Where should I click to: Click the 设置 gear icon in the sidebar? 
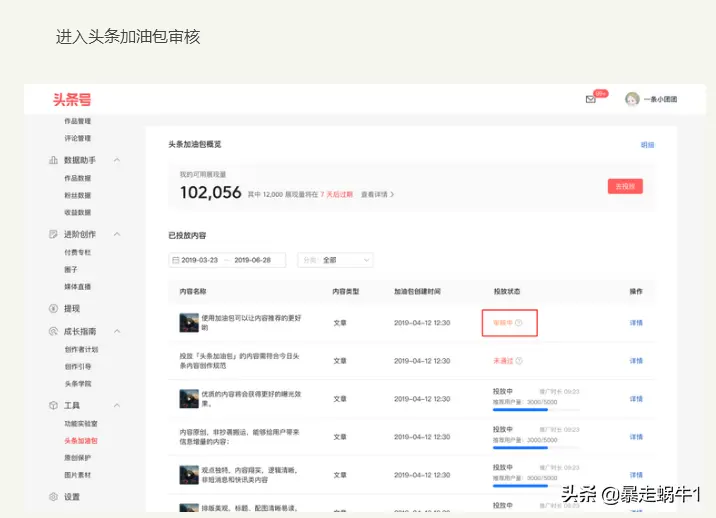53,497
